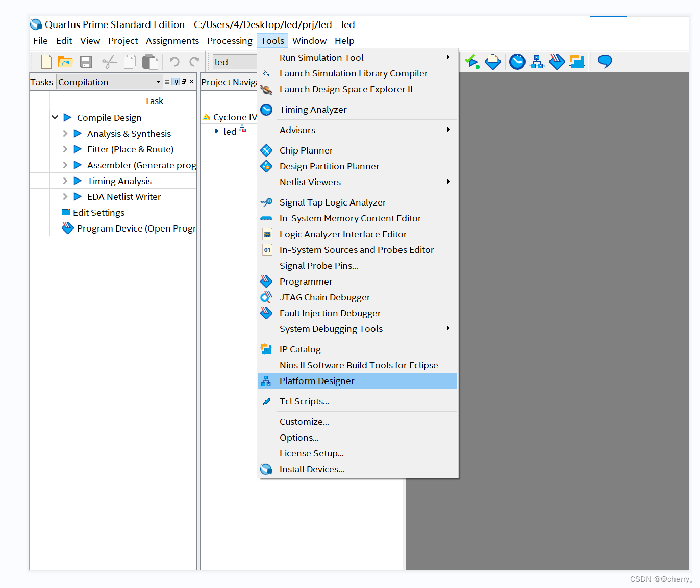Collapse the Compile Design tree node
700x588 pixels.
[55, 118]
